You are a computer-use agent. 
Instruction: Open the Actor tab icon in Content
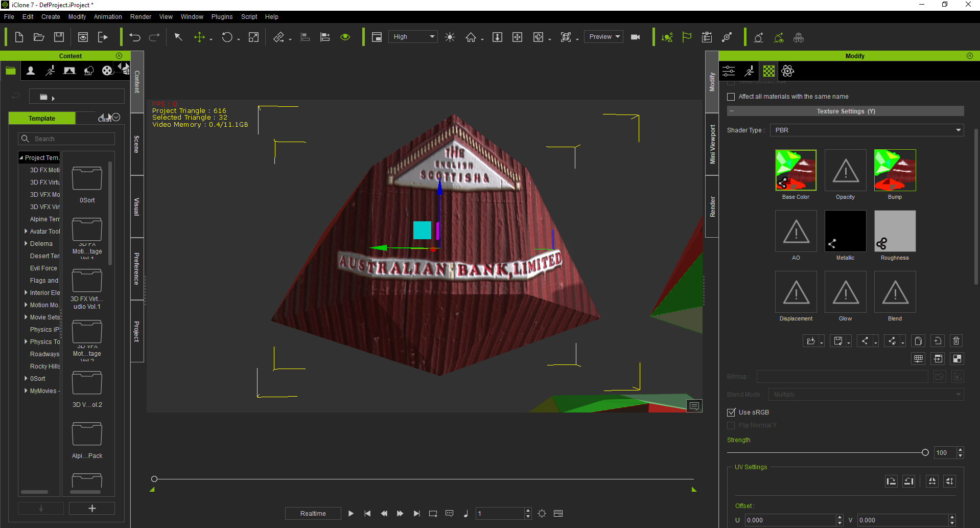[31, 71]
